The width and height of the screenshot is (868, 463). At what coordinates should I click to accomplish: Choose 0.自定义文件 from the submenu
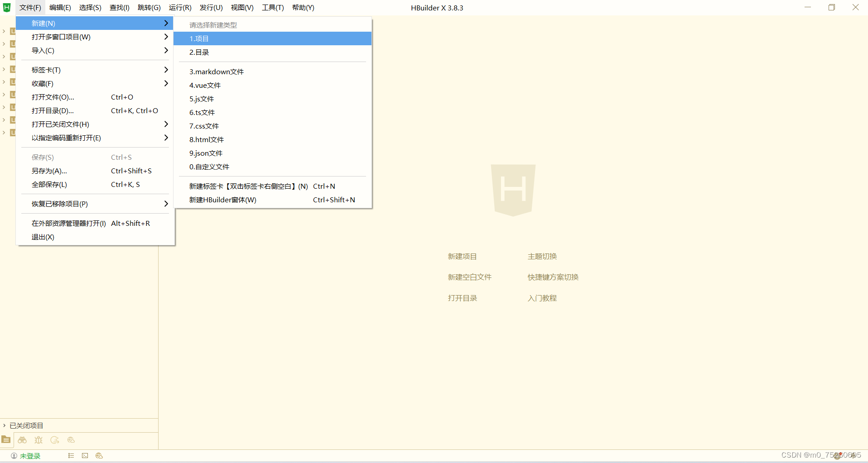[x=272, y=167]
